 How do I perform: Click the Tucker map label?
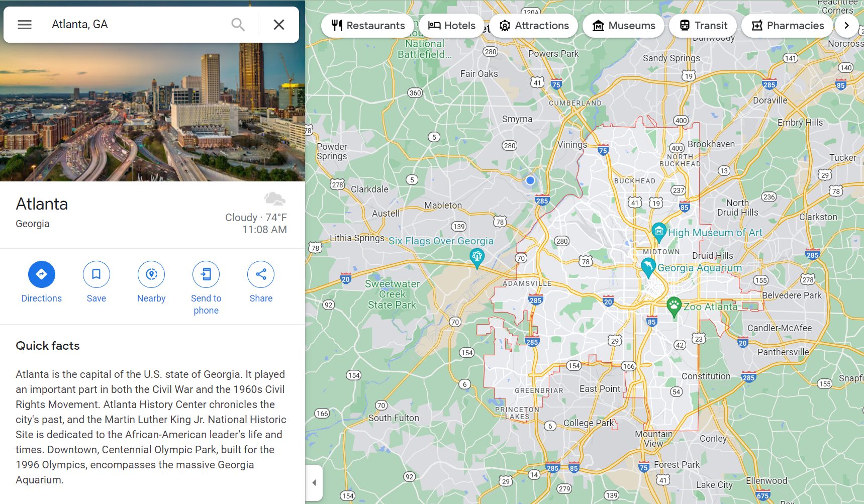(843, 157)
